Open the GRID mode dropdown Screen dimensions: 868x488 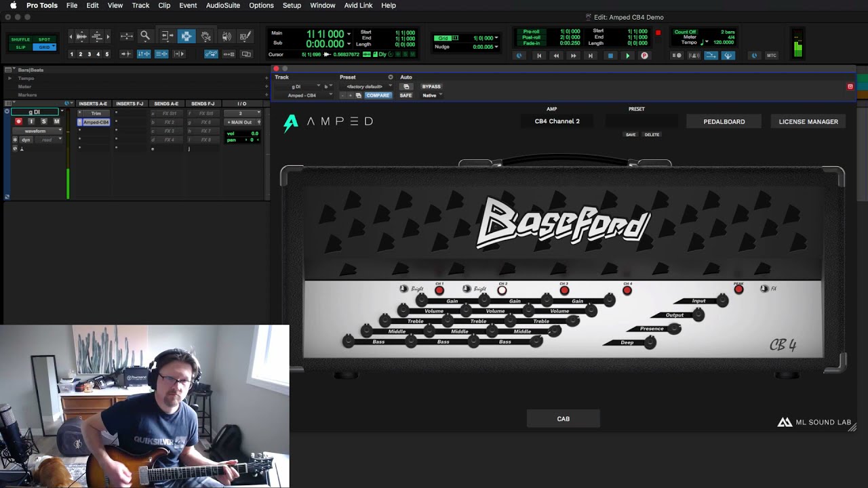click(44, 47)
